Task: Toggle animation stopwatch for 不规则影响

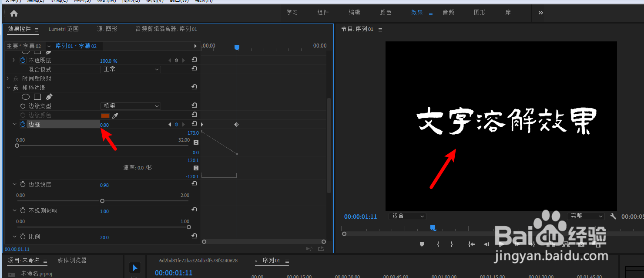Action: 23,210
